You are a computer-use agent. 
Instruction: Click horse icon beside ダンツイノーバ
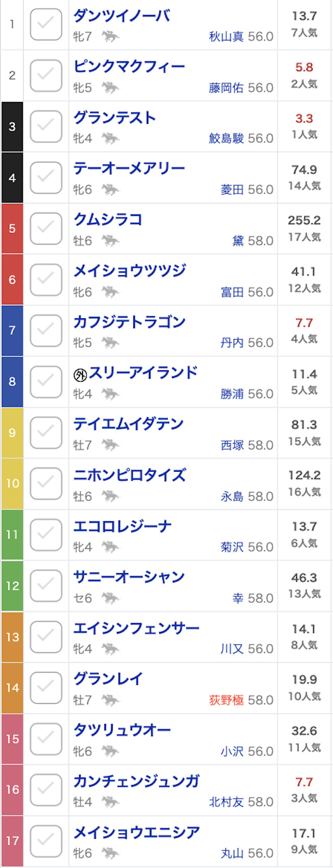(x=110, y=36)
